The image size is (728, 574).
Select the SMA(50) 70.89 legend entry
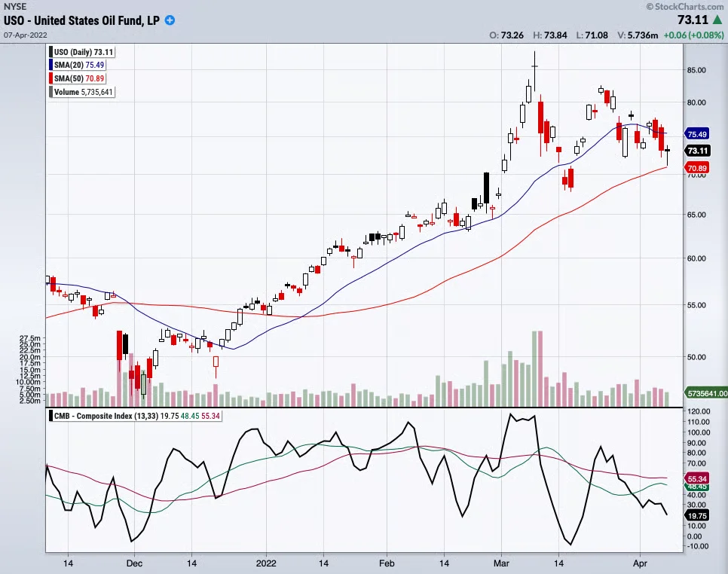[77, 78]
